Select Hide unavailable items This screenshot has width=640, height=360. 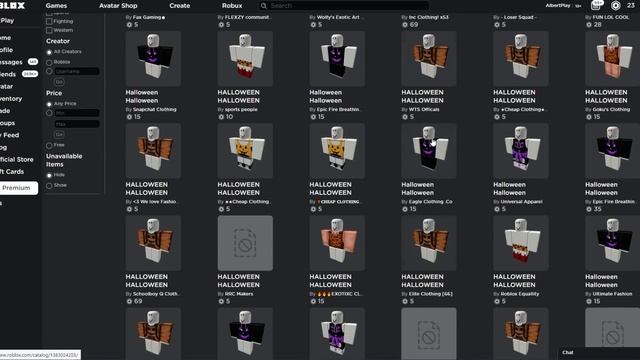[x=49, y=175]
